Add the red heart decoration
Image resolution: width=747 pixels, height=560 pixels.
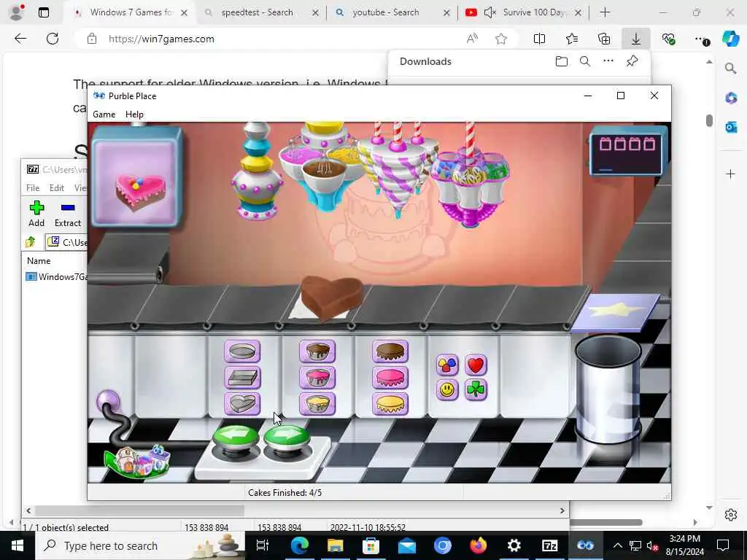476,365
